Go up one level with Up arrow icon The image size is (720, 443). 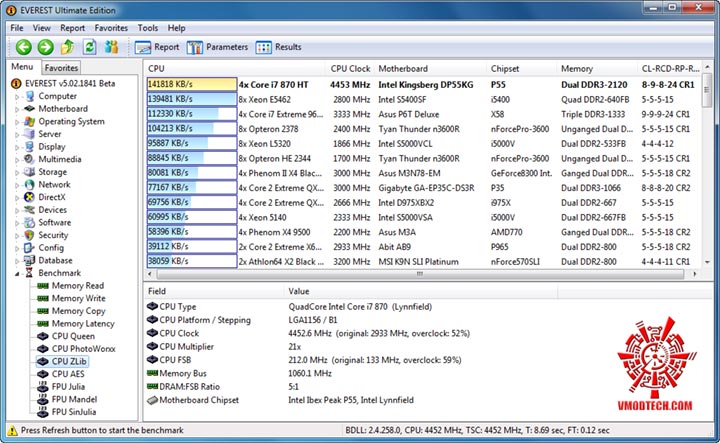[68, 47]
